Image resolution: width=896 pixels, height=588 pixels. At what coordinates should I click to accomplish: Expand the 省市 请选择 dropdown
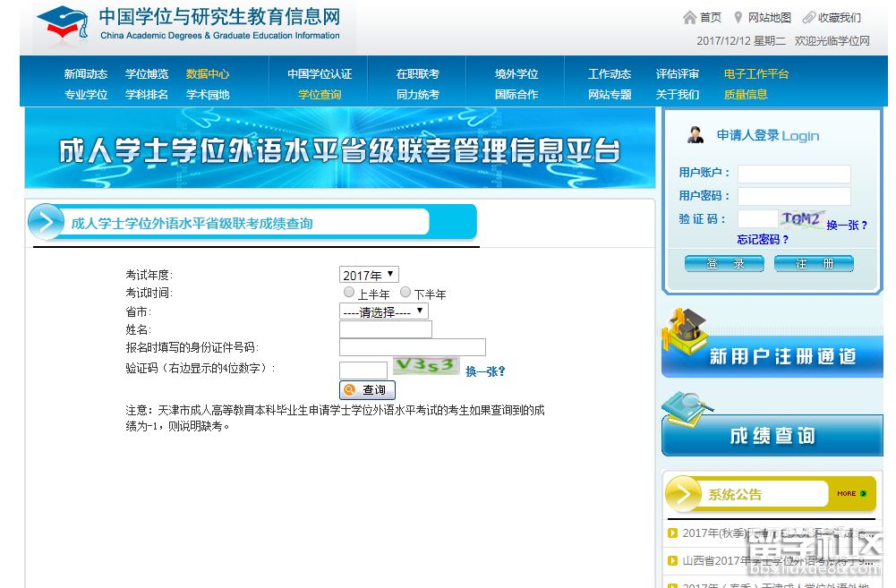tap(383, 311)
